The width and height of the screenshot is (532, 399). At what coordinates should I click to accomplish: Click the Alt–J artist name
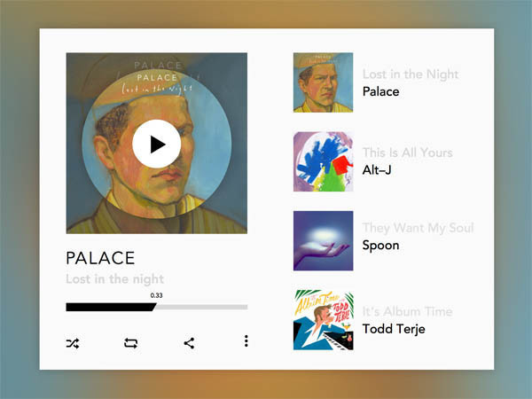(x=377, y=169)
